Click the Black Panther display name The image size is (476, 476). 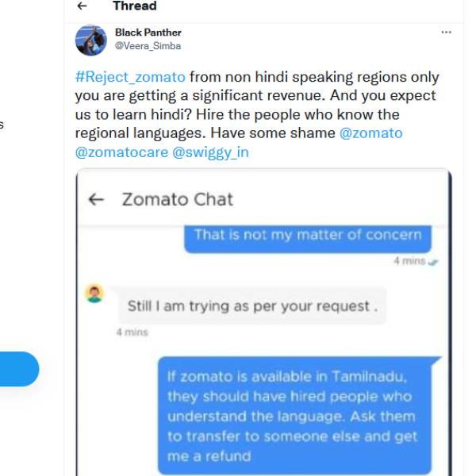tap(148, 33)
